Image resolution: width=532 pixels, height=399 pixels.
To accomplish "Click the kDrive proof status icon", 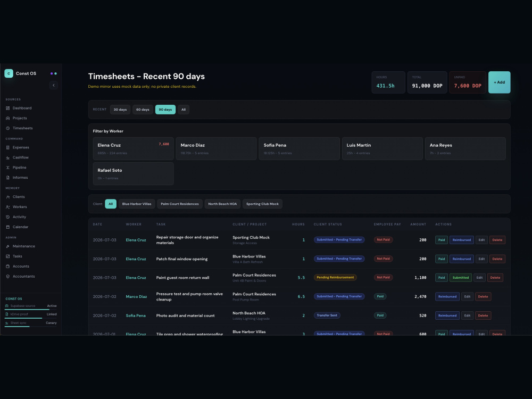I will [7, 314].
